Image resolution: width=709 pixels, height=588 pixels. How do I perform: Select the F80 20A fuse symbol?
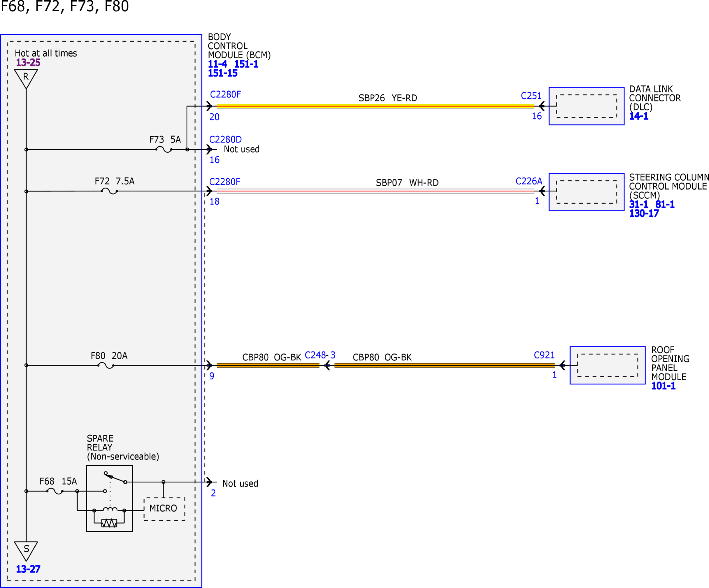click(x=106, y=366)
